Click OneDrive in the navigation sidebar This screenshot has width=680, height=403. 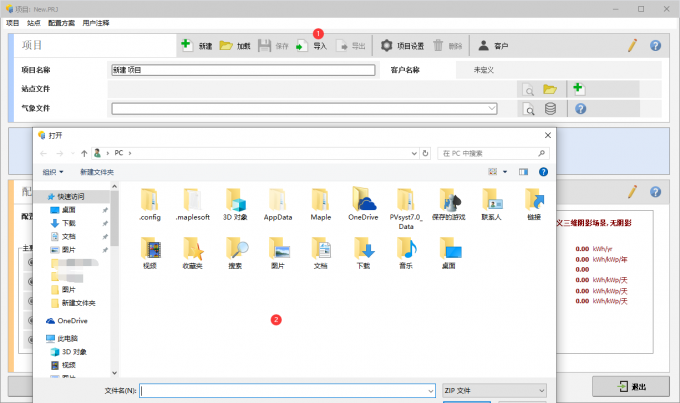pyautogui.click(x=72, y=321)
